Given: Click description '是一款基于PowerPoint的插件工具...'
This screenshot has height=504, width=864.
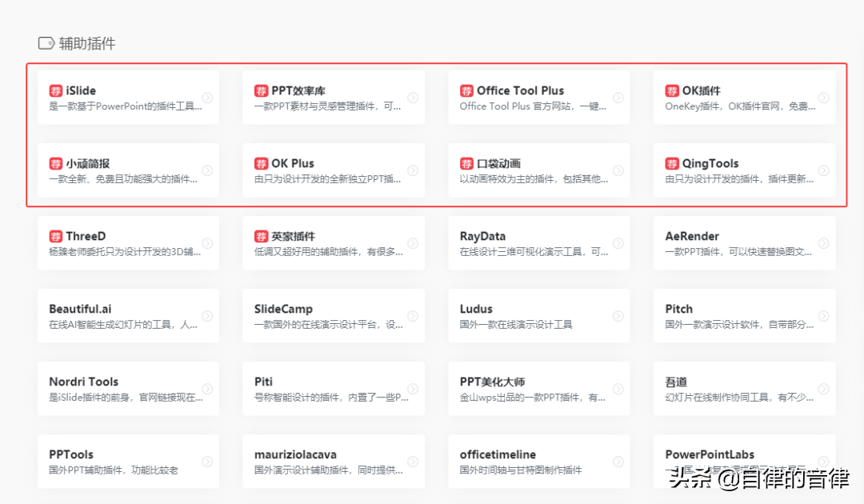Looking at the screenshot, I should click(126, 106).
